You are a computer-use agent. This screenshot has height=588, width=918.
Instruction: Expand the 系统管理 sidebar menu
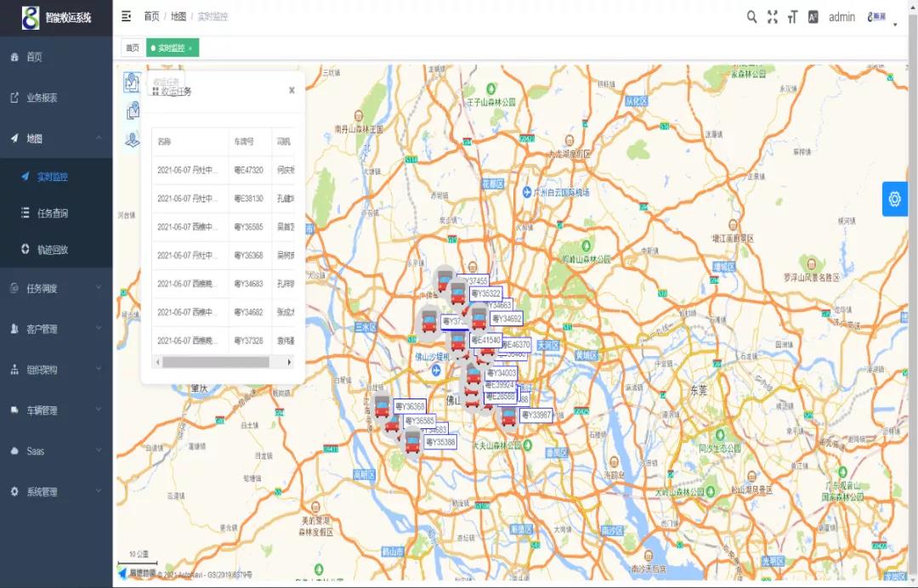(56, 491)
